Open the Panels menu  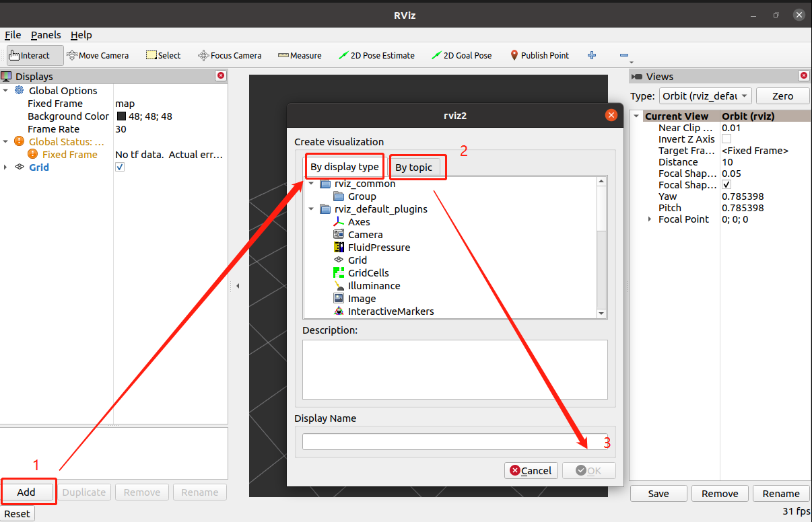(x=46, y=35)
